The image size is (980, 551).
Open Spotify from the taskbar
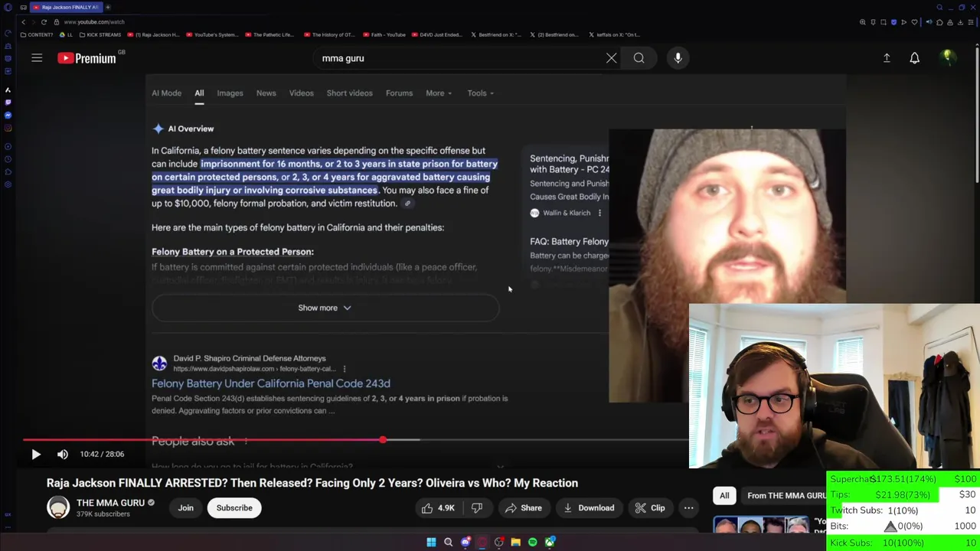(533, 543)
